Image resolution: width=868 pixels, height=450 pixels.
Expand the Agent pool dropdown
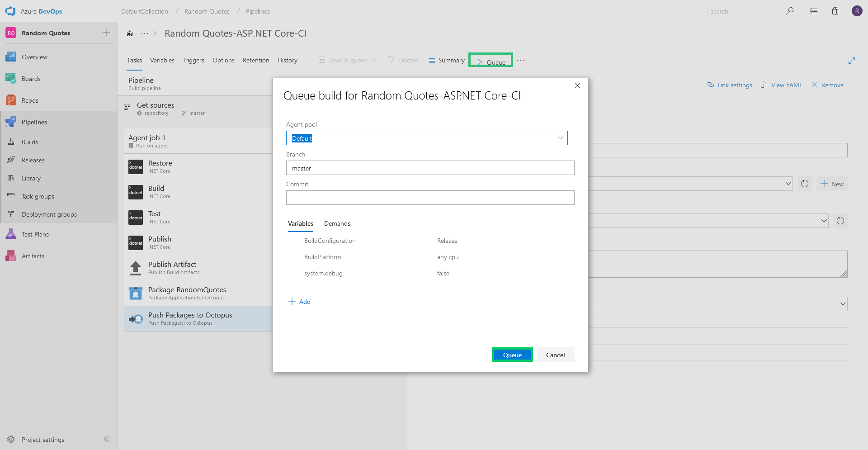(x=560, y=138)
